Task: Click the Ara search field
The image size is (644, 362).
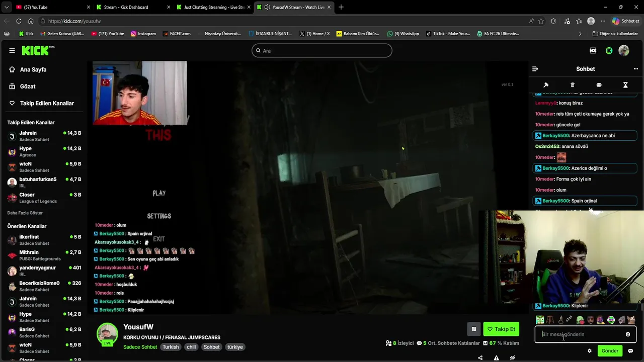Action: pos(322,50)
